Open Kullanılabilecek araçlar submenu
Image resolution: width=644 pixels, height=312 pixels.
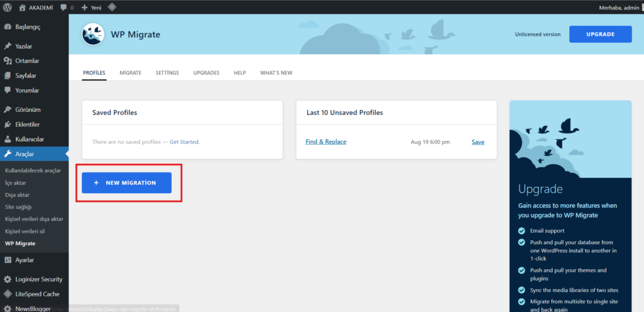coord(33,170)
